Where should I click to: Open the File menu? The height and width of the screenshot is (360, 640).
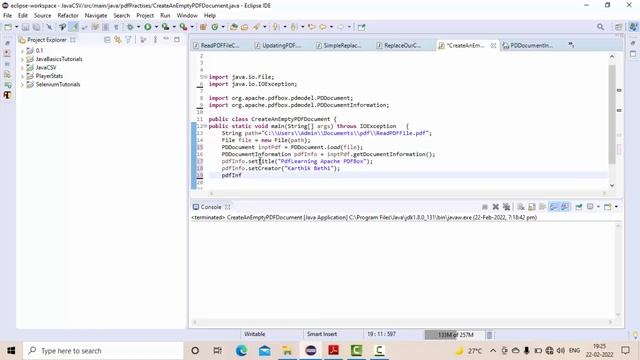pyautogui.click(x=7, y=16)
